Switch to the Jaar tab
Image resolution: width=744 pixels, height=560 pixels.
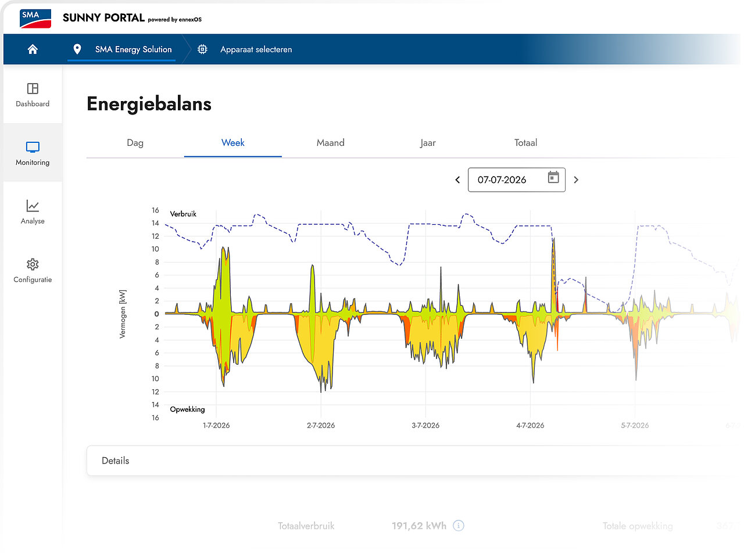pos(428,143)
